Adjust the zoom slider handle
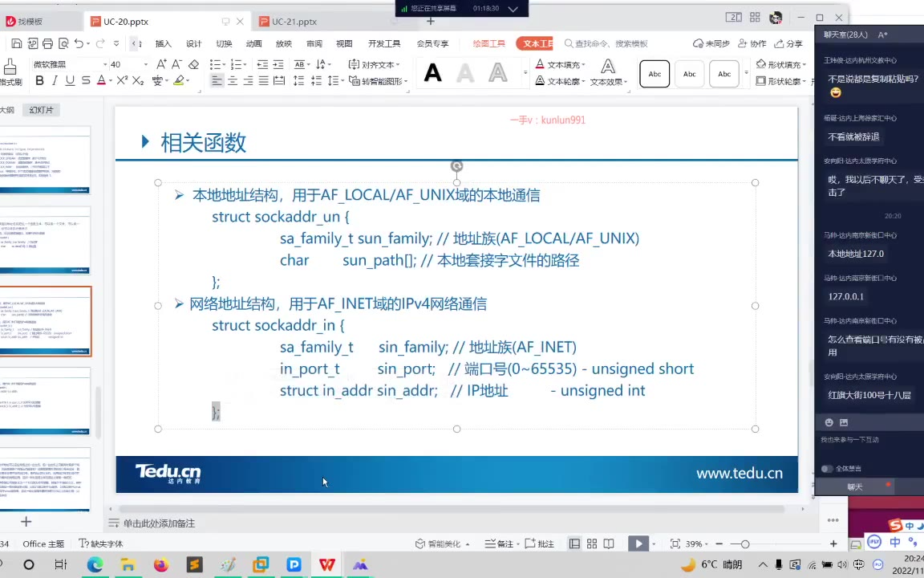The image size is (924, 578). 745,543
